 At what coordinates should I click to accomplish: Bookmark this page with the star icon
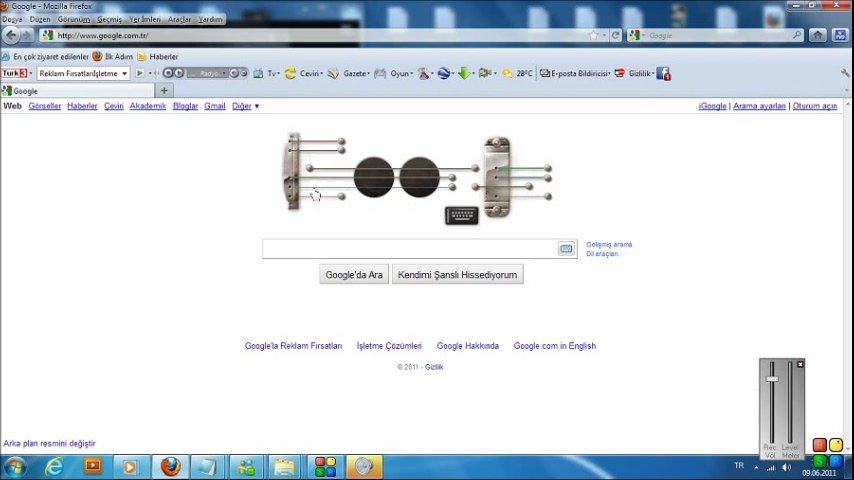point(593,35)
